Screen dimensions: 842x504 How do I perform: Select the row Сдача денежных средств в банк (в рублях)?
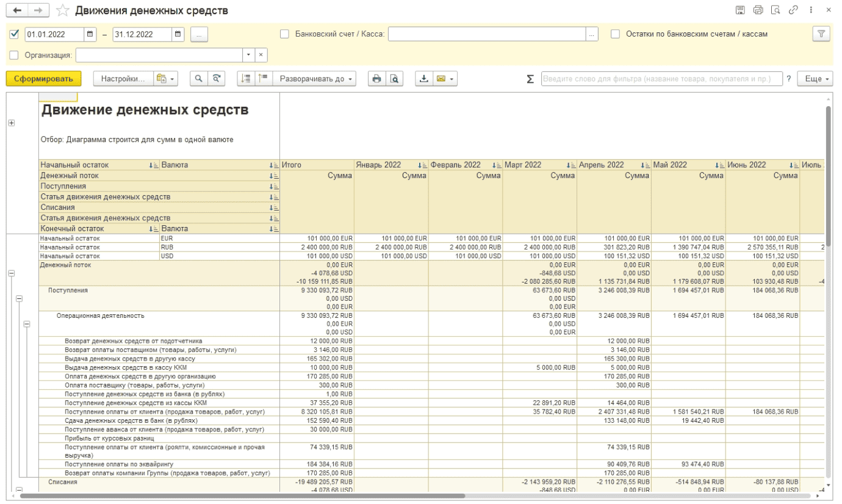pyautogui.click(x=159, y=420)
